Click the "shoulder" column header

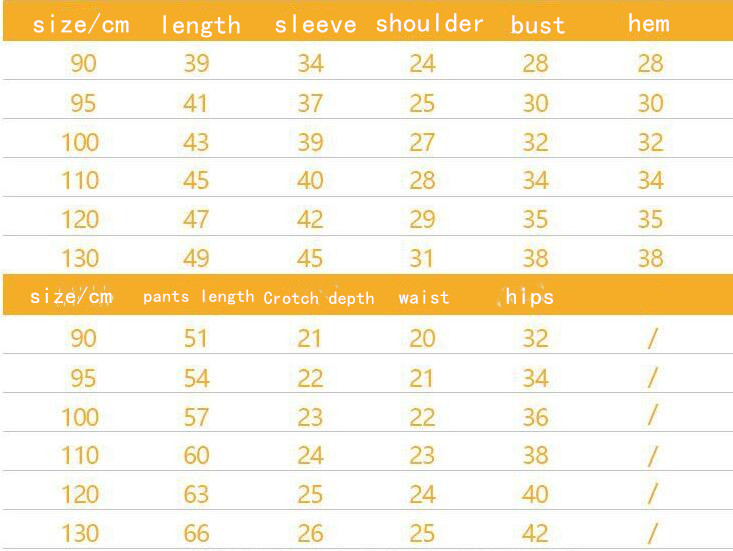pyautogui.click(x=429, y=24)
